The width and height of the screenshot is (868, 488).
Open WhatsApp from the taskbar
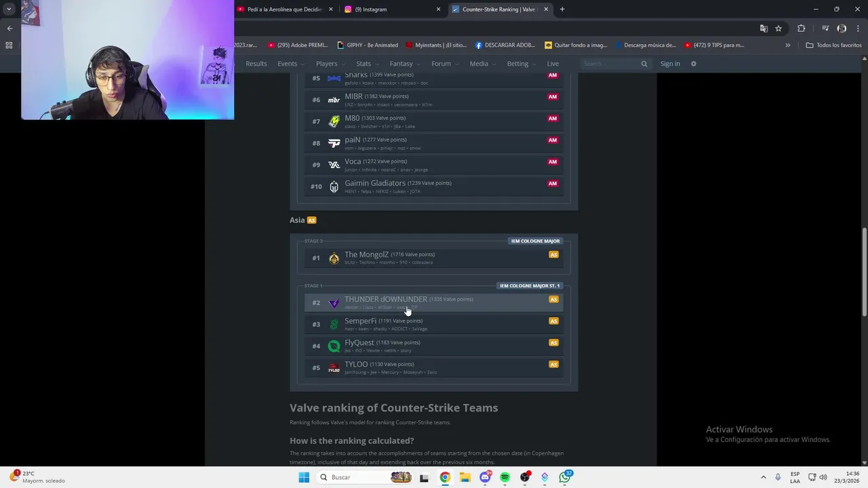(565, 477)
